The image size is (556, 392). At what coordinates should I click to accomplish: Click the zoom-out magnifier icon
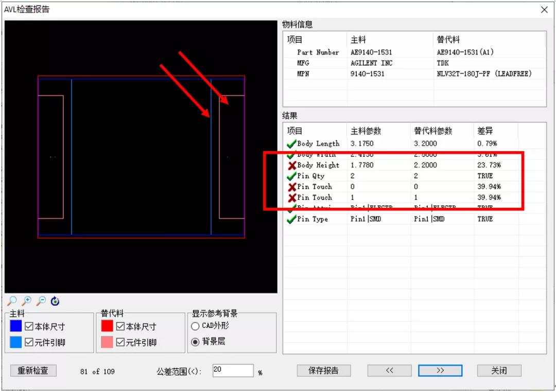pos(41,301)
